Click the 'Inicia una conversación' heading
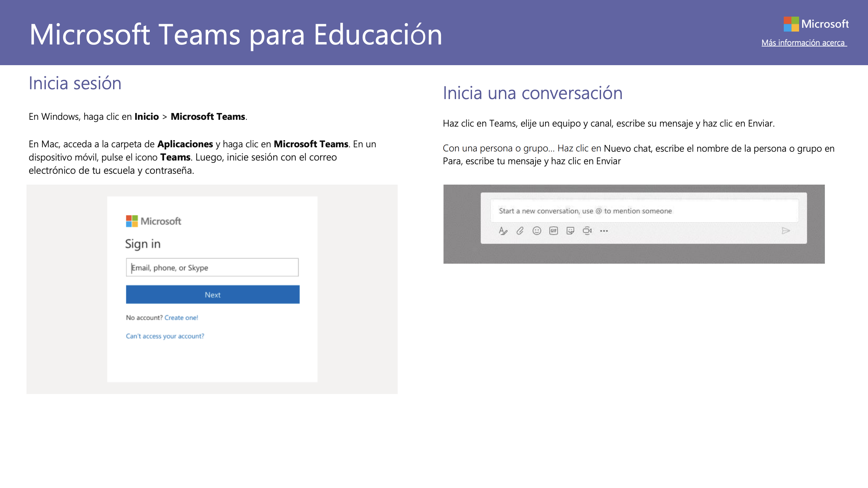The width and height of the screenshot is (868, 488). (532, 93)
